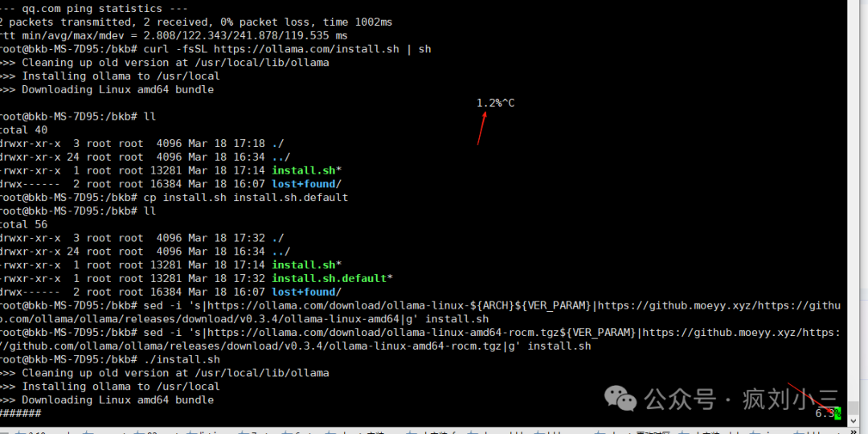Click the "Mar 18 17:18 ./" directory row
This screenshot has height=434, width=868.
click(141, 143)
